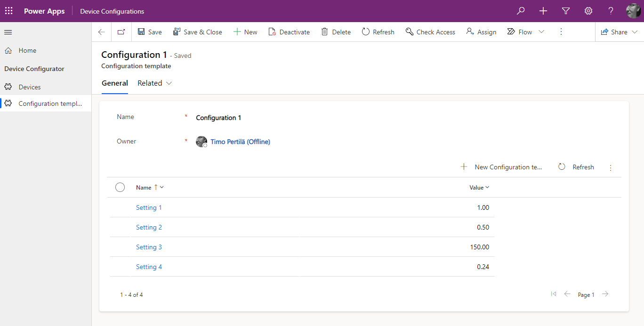This screenshot has height=326, width=644.
Task: Open the app launcher waffle icon
Action: 9,11
